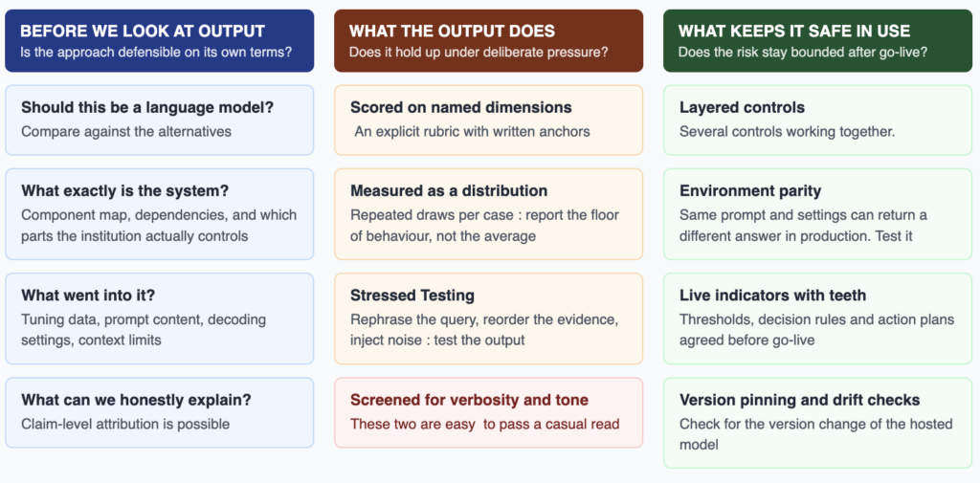Select the 'What The Output Does' header

489,40
